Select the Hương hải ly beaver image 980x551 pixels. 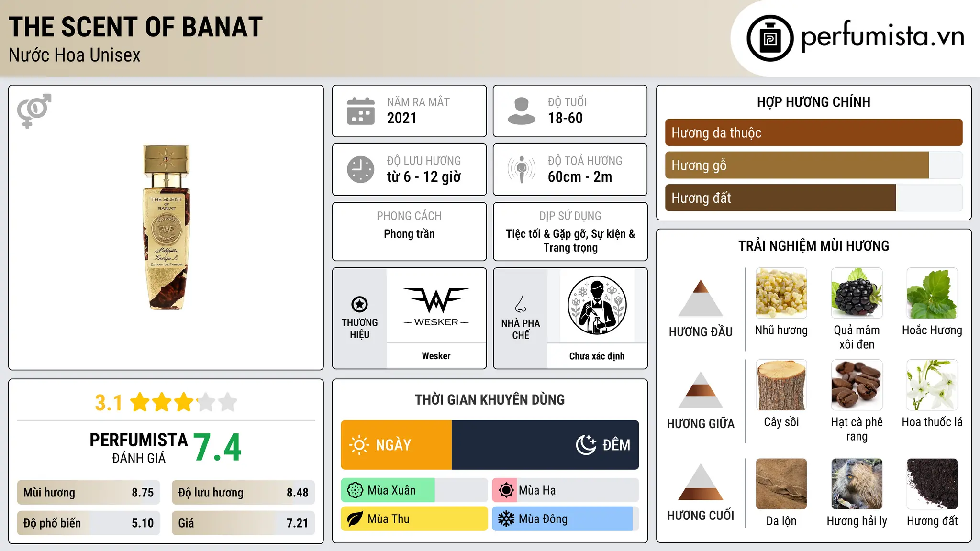(x=857, y=484)
